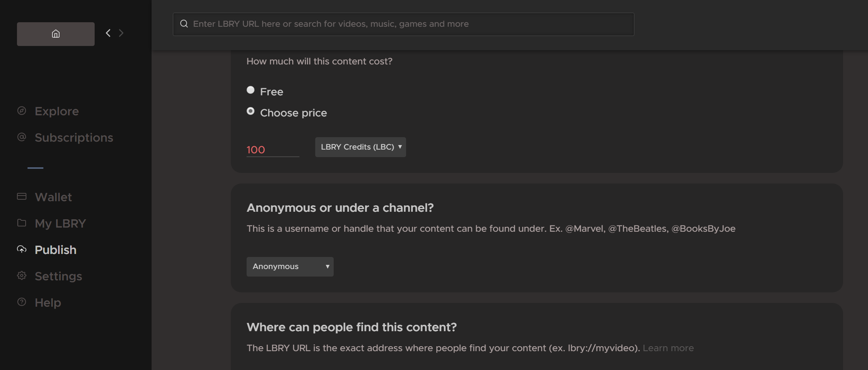The height and width of the screenshot is (370, 868).
Task: Open the Anonymous channel dropdown
Action: click(290, 267)
